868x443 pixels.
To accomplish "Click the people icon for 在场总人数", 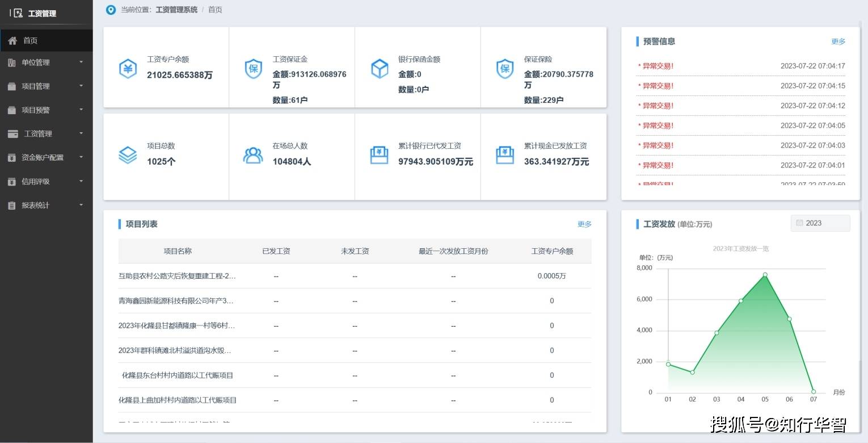I will (x=253, y=155).
